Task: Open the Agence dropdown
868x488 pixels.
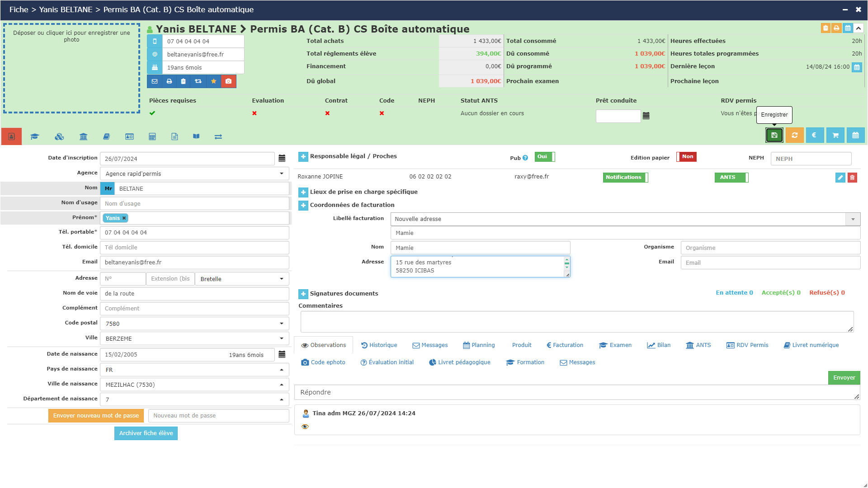Action: (x=194, y=174)
